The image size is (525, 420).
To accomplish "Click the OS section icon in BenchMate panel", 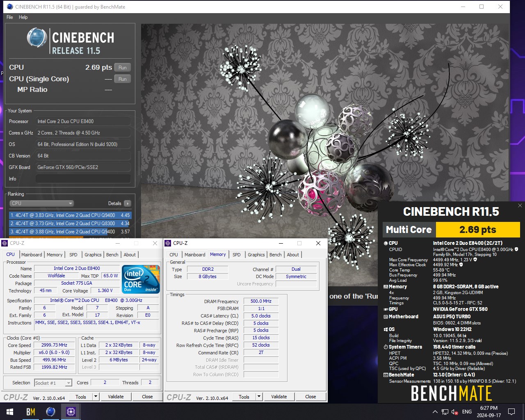I will 386,329.
